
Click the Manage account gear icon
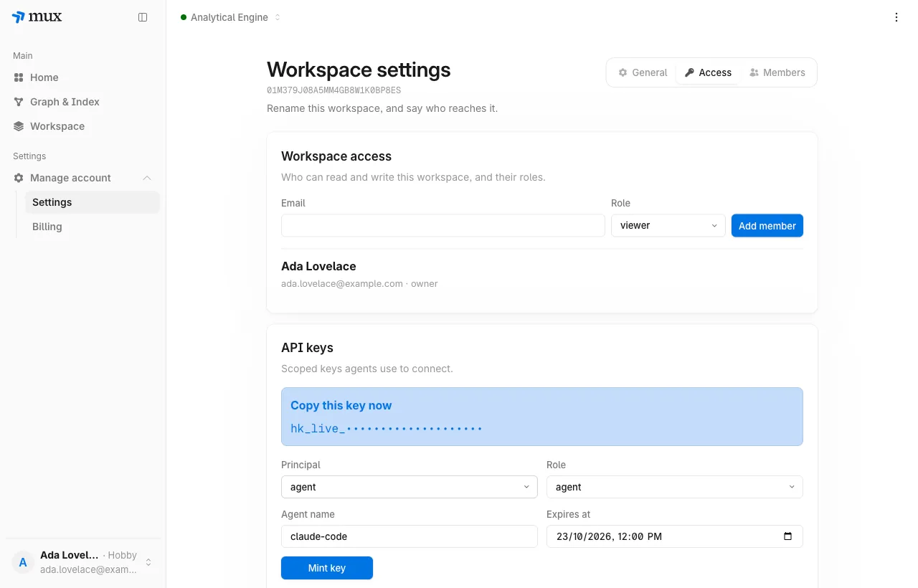[x=19, y=178]
